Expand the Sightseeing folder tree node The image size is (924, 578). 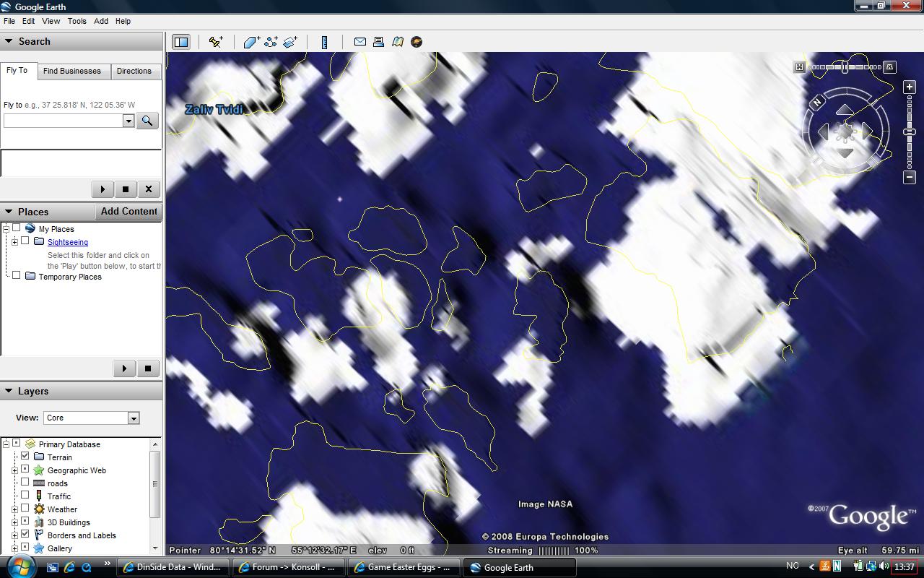click(x=14, y=242)
